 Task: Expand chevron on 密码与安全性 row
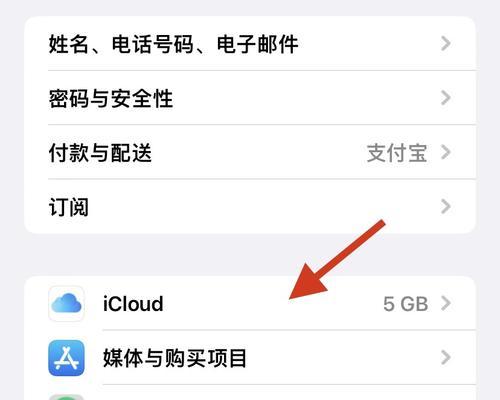pos(446,98)
